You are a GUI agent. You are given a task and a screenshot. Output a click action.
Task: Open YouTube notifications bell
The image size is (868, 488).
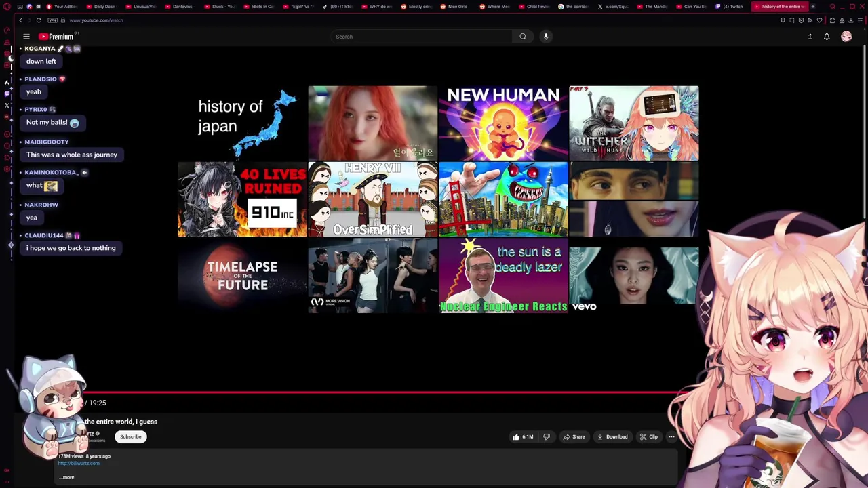827,37
